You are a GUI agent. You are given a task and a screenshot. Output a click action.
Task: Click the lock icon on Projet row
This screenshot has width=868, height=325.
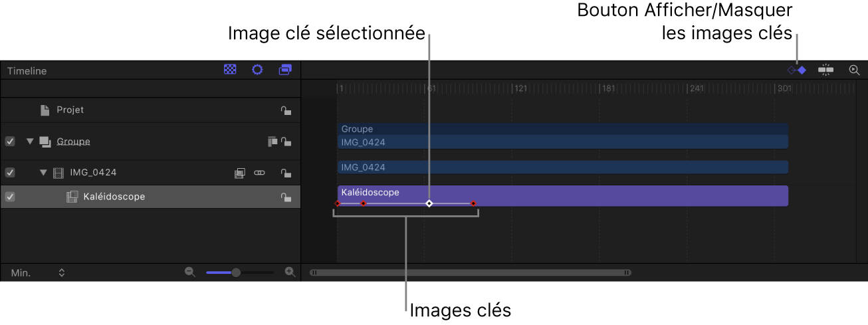tap(286, 110)
